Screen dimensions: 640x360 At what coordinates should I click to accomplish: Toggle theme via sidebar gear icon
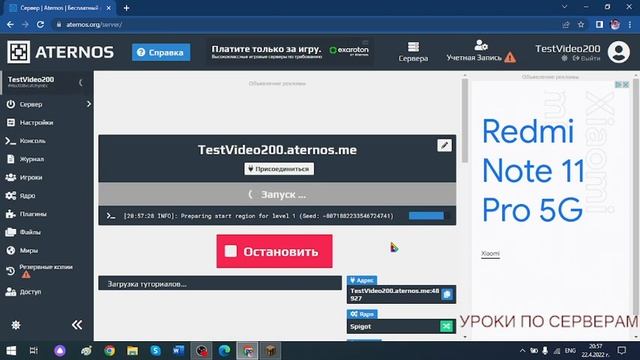click(x=16, y=325)
